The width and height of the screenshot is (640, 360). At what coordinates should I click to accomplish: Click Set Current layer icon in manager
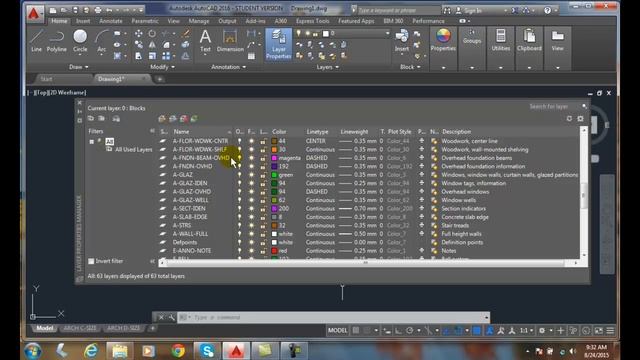[194, 119]
